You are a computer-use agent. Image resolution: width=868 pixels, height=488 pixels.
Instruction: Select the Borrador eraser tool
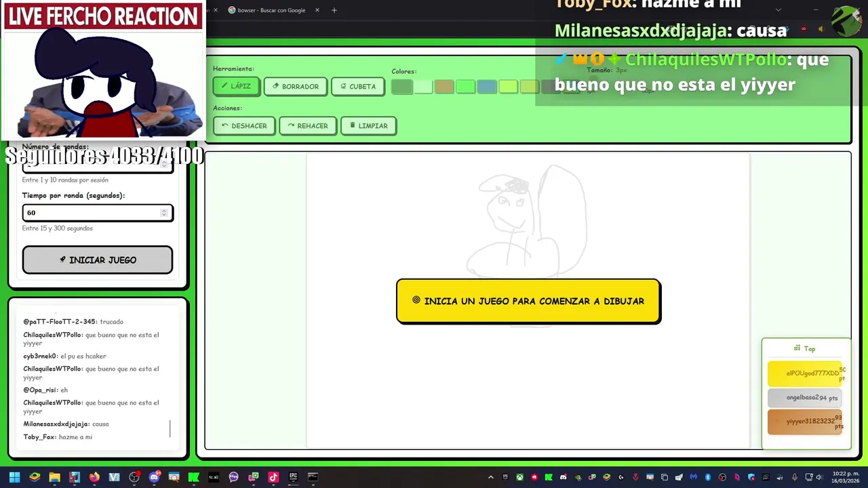pos(296,86)
